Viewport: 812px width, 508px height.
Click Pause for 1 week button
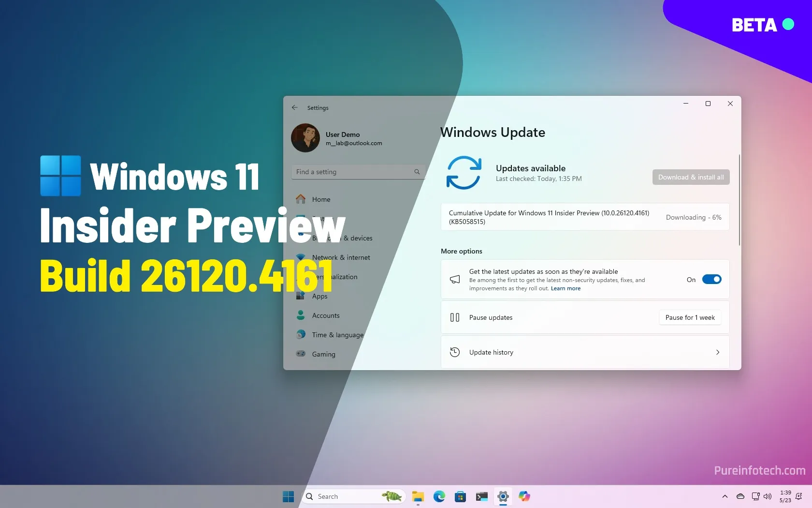tap(690, 317)
